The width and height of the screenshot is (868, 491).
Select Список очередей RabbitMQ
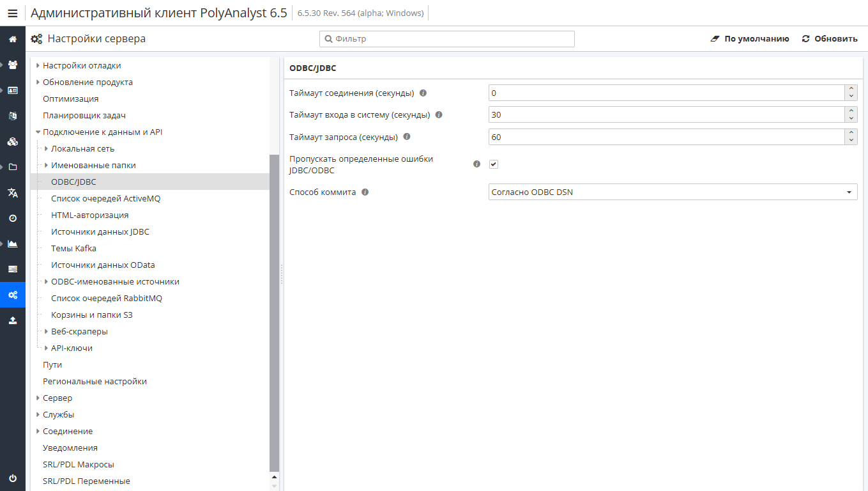107,298
